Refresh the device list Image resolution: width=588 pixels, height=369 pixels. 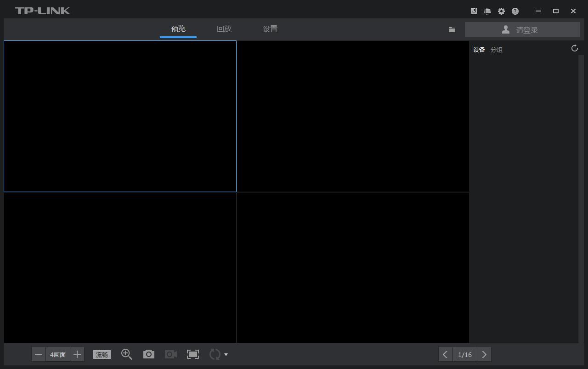(574, 48)
